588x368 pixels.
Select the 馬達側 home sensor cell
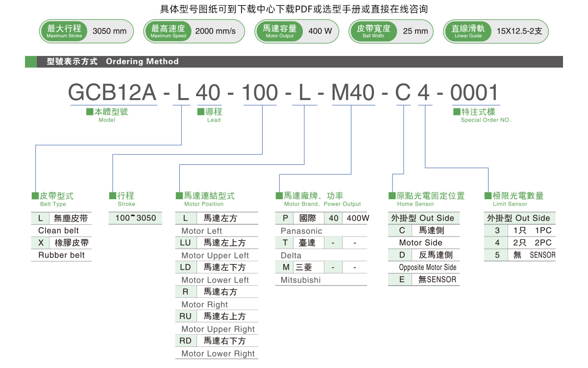pos(436,231)
